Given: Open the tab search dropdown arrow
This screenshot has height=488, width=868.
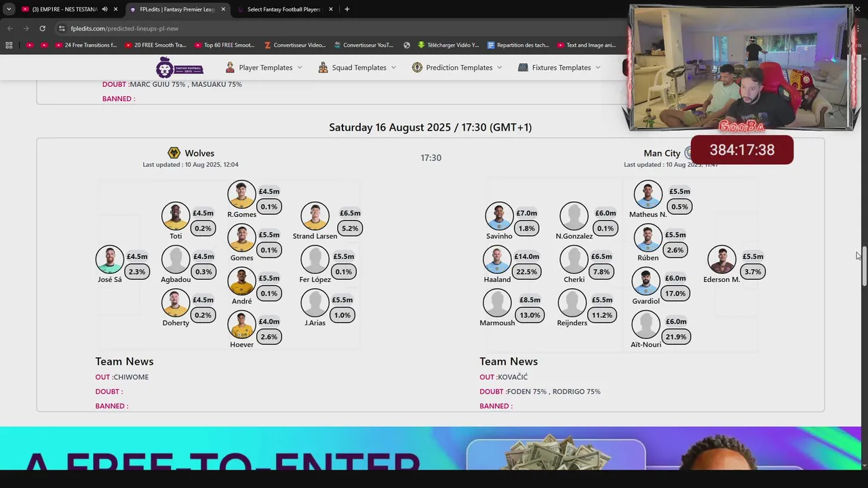Looking at the screenshot, I should (x=9, y=9).
